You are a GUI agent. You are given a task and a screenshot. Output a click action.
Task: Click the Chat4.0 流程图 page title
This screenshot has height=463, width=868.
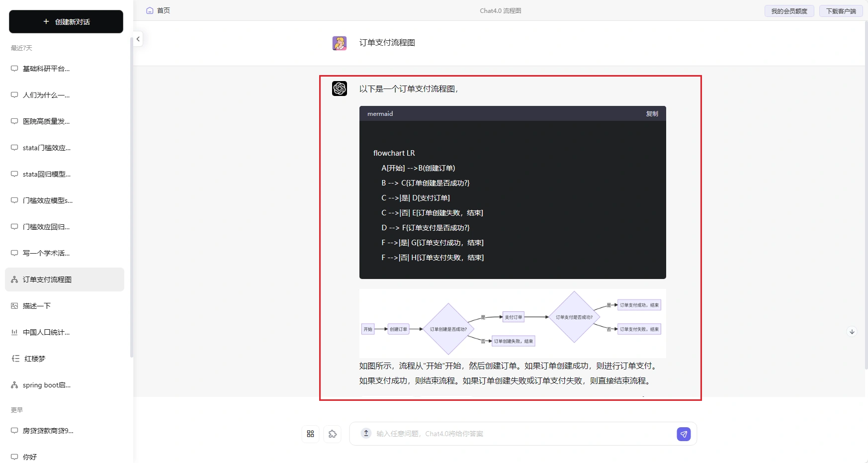click(x=500, y=10)
